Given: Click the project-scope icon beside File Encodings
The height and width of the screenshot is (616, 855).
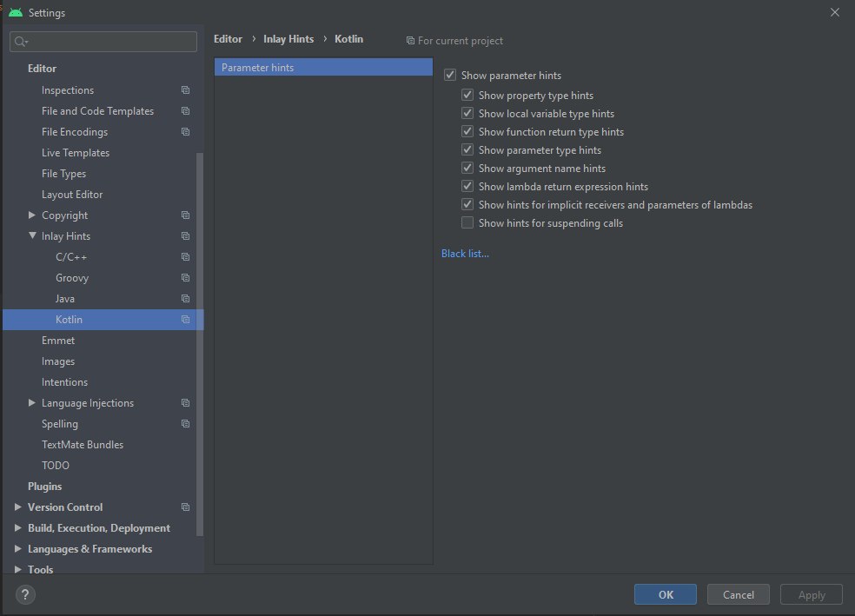Looking at the screenshot, I should [x=185, y=132].
